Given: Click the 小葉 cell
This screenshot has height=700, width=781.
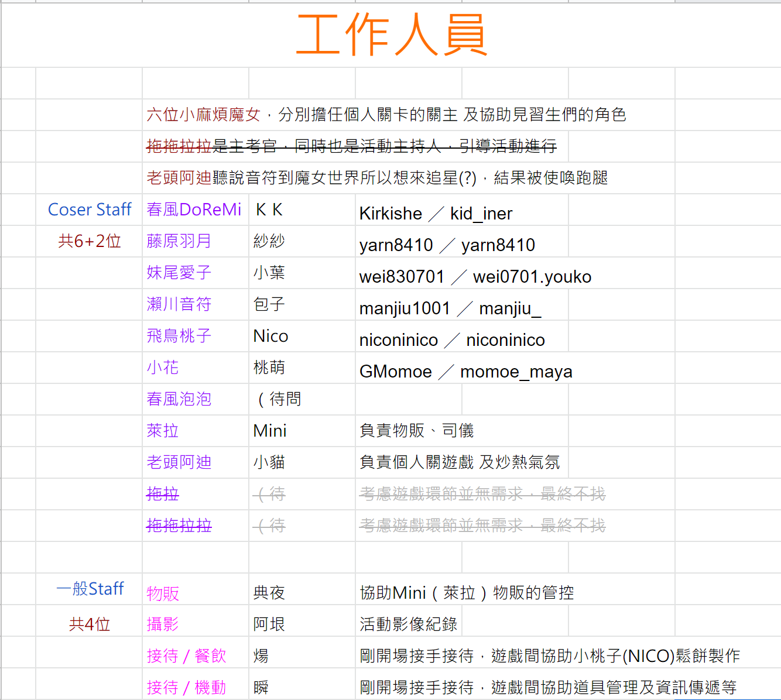Looking at the screenshot, I should [x=302, y=273].
